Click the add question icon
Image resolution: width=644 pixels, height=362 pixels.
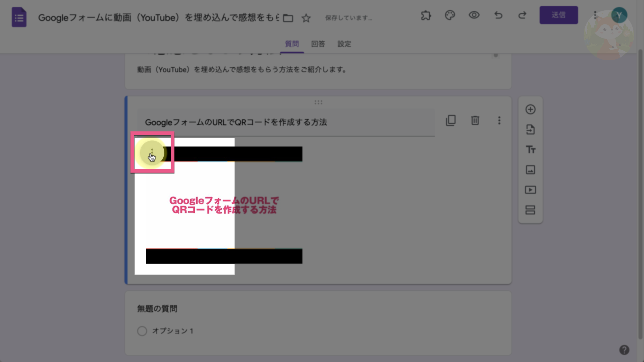tap(530, 109)
